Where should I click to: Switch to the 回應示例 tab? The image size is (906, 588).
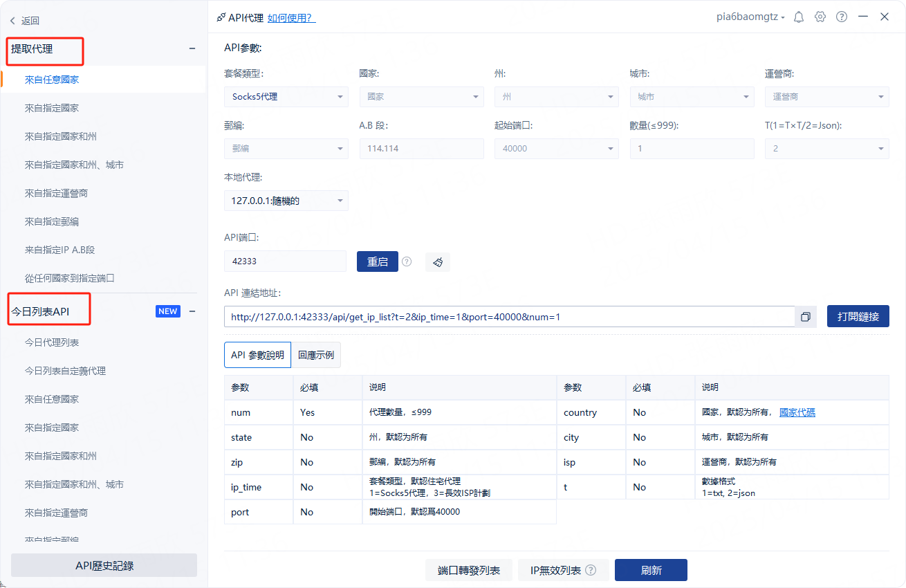316,355
